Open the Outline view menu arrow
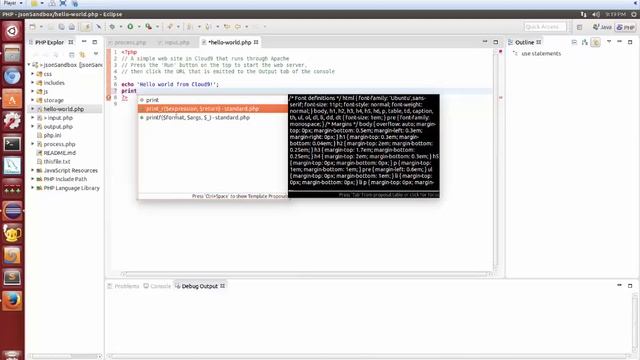The image size is (640, 360). click(x=609, y=42)
